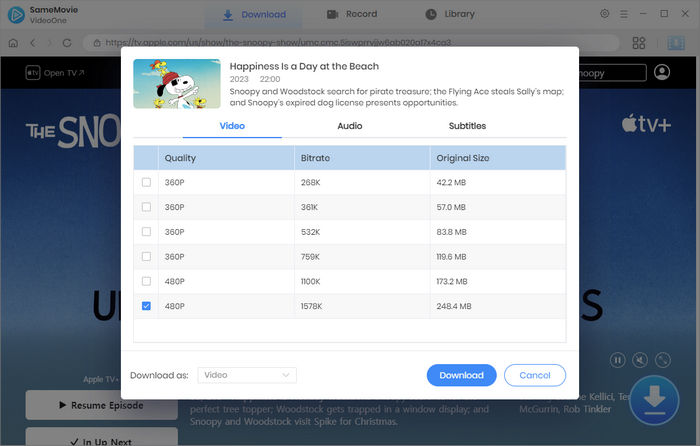Image resolution: width=700 pixels, height=446 pixels.
Task: Check the 360P 759K row checkbox
Action: (x=146, y=256)
